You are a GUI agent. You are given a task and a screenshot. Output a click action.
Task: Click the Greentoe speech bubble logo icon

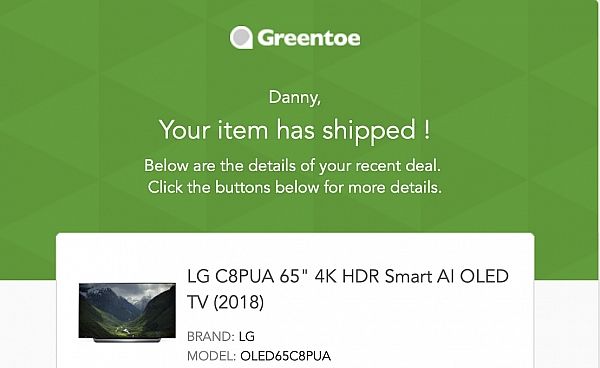pyautogui.click(x=241, y=37)
